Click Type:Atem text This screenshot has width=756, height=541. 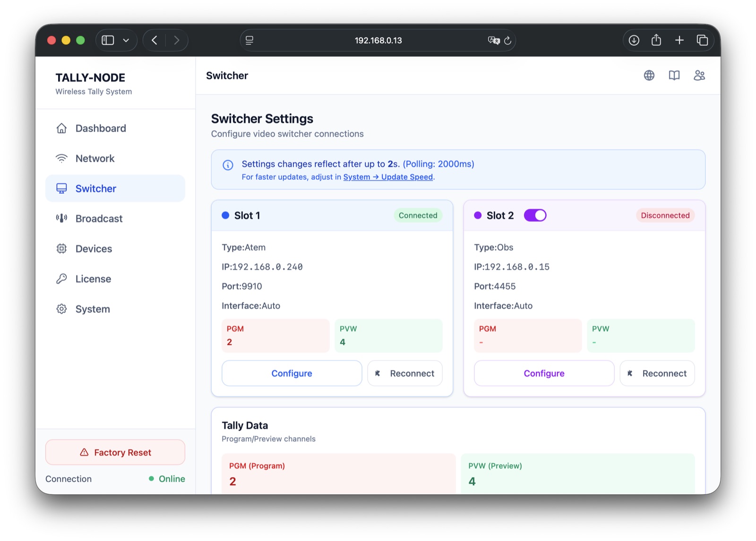[244, 248]
